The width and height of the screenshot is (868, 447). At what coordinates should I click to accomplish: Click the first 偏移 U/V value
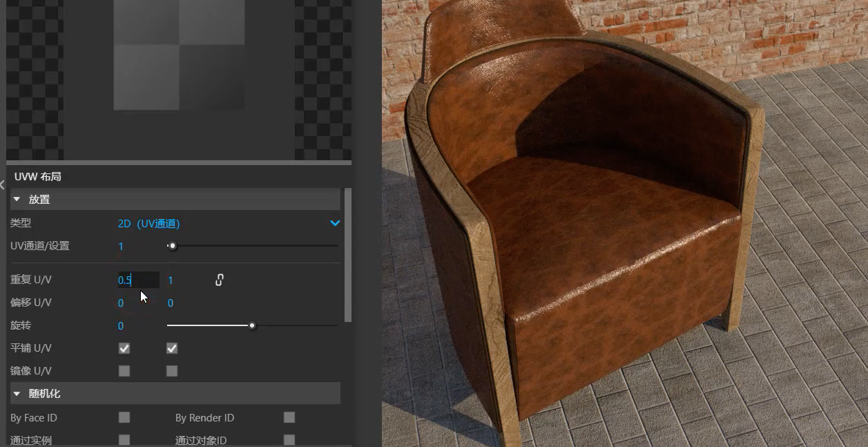coord(121,303)
